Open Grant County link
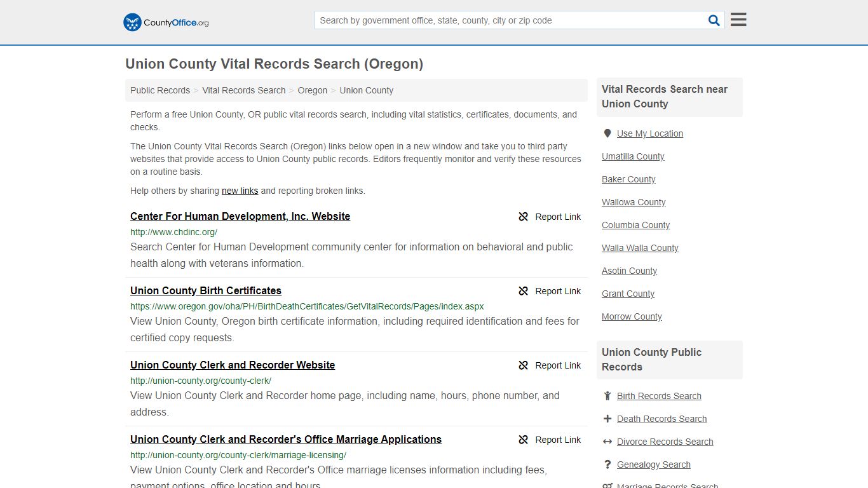Viewport: 868px width, 488px height. click(628, 294)
